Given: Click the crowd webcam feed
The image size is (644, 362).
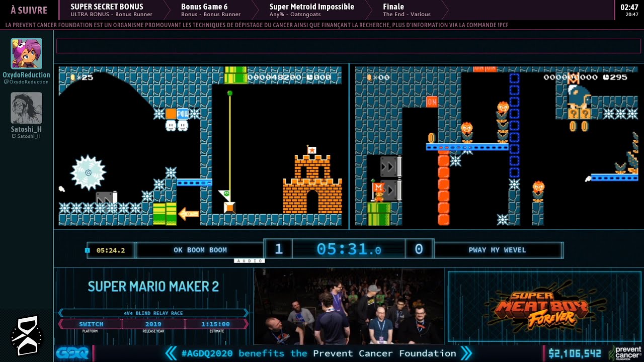Looking at the screenshot, I should pyautogui.click(x=349, y=306).
